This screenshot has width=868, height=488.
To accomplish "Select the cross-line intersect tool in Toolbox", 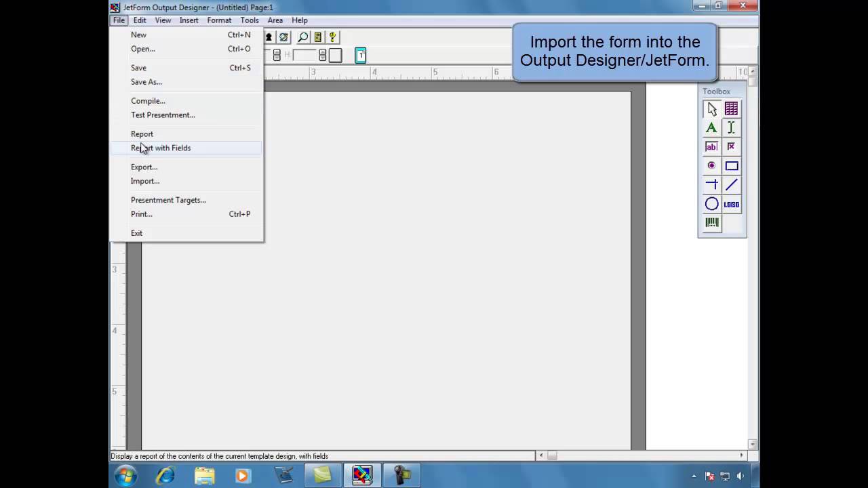I will point(711,185).
